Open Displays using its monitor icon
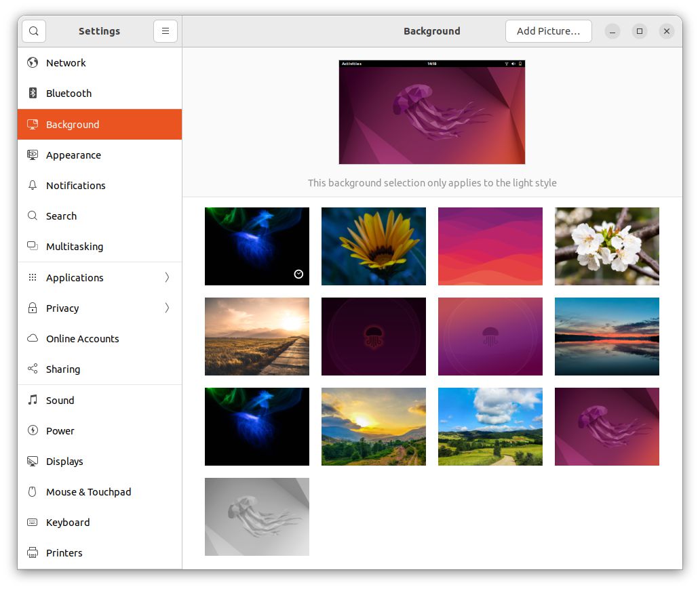700x589 pixels. 33,462
